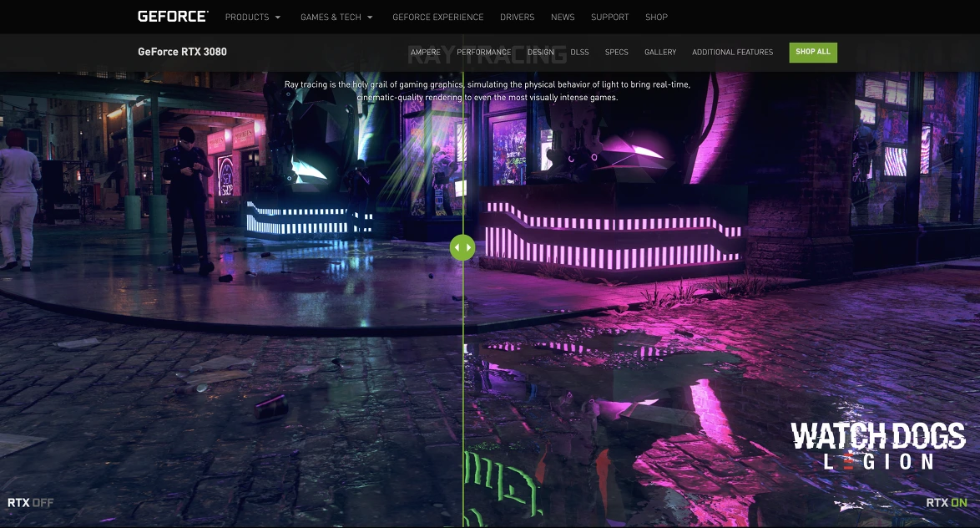This screenshot has width=980, height=528.
Task: Click the green Shop All button
Action: coord(813,52)
